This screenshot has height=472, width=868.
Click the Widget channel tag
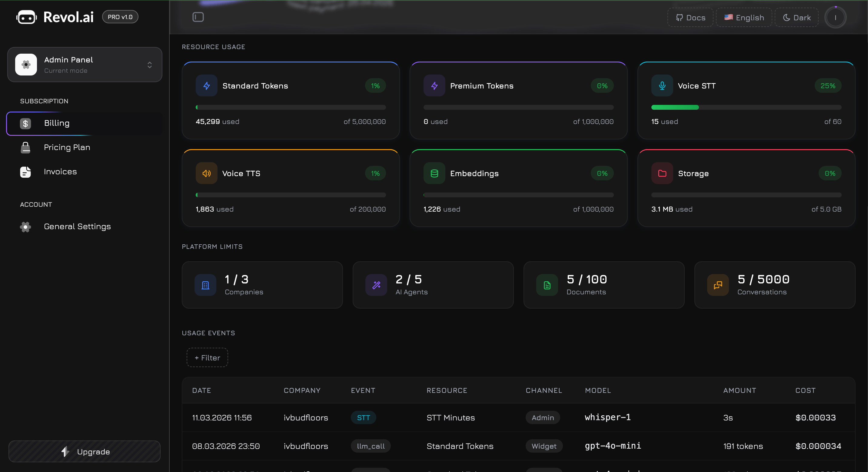[x=544, y=446]
